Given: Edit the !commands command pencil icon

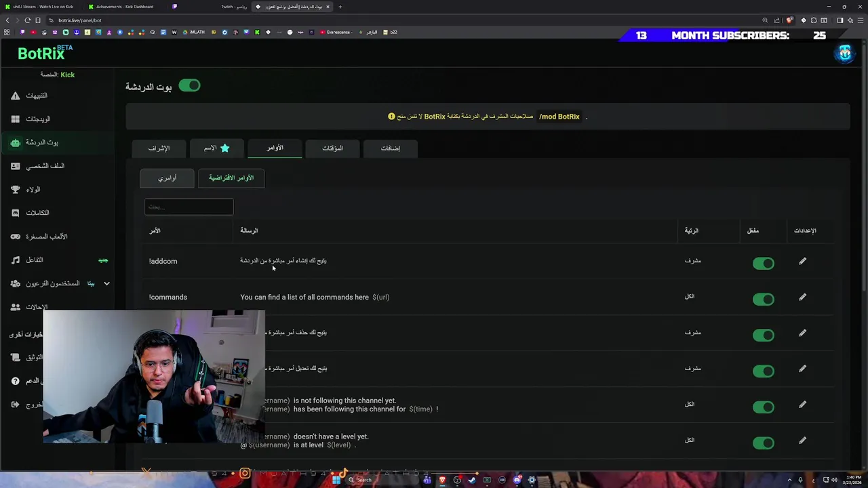Looking at the screenshot, I should coord(802,297).
